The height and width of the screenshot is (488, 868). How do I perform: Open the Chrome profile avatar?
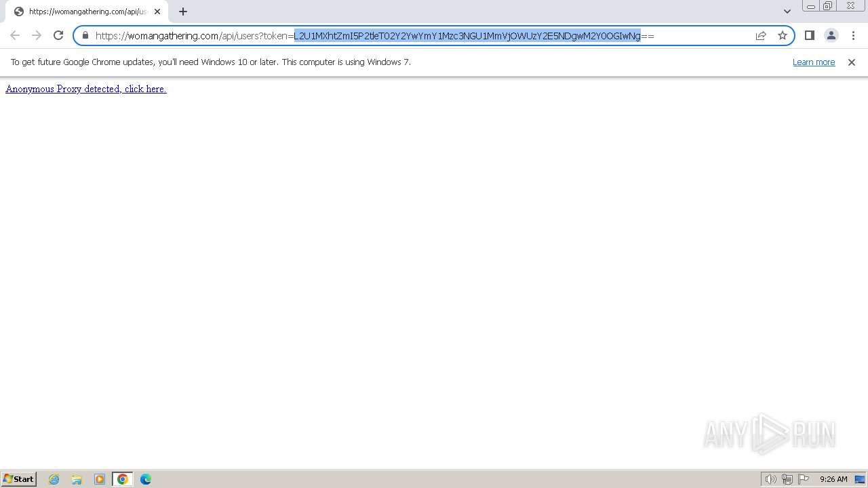click(831, 35)
